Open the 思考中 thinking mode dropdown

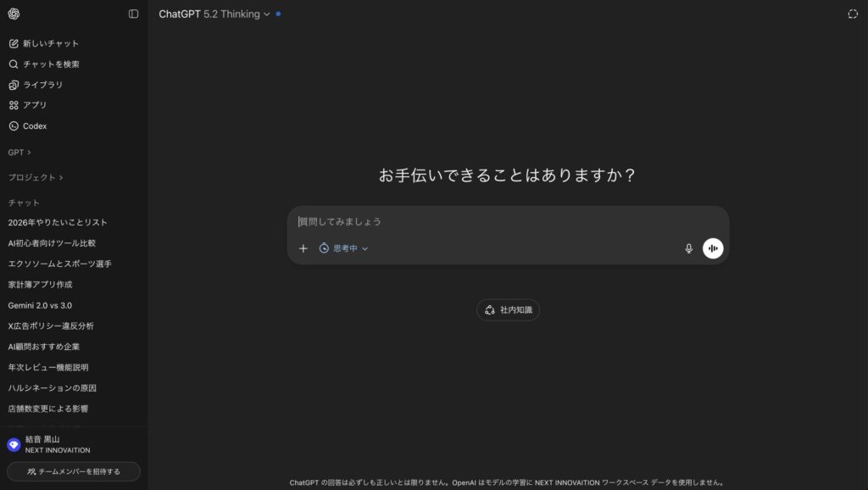(343, 248)
